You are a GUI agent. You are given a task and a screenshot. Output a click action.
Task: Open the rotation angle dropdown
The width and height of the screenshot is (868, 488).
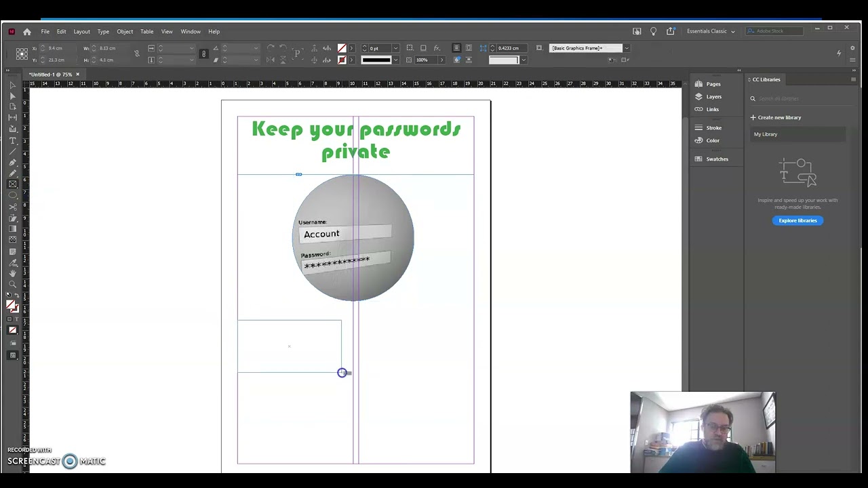[x=256, y=47]
